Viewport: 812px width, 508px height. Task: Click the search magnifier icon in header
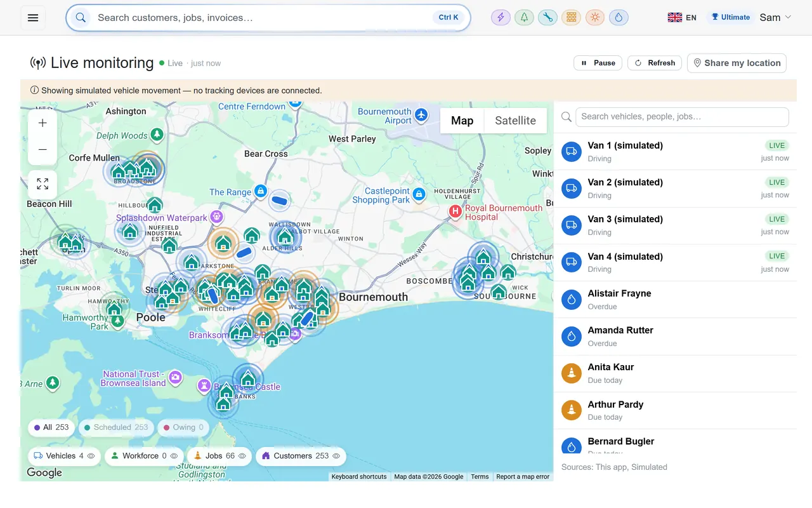tap(81, 18)
